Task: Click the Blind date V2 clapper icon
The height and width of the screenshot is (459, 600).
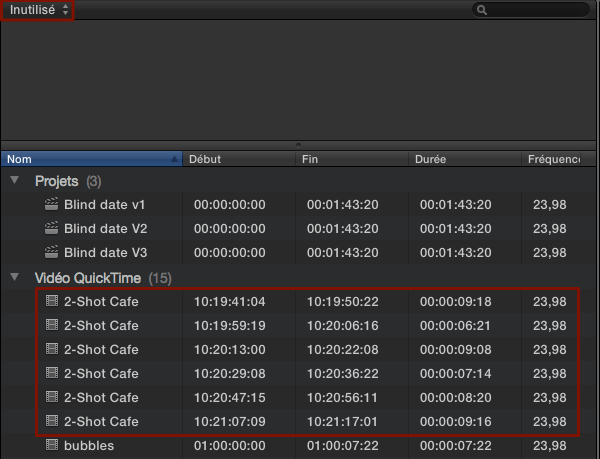Action: coord(52,229)
